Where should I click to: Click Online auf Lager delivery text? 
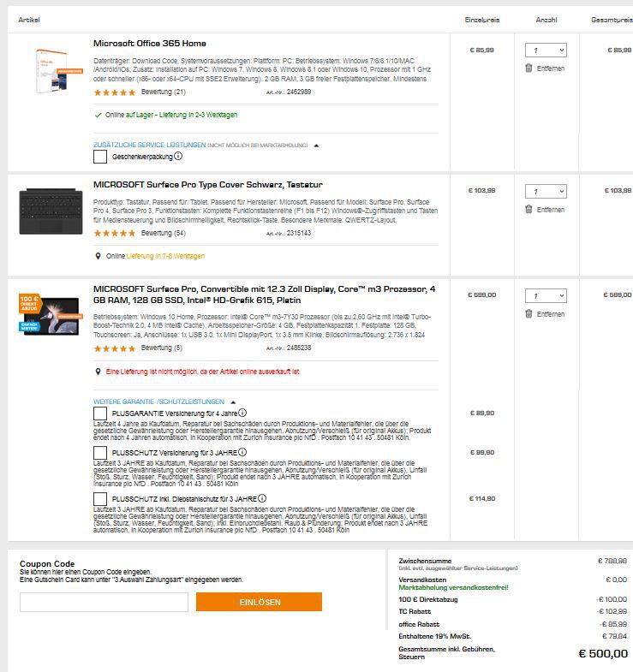pyautogui.click(x=171, y=115)
